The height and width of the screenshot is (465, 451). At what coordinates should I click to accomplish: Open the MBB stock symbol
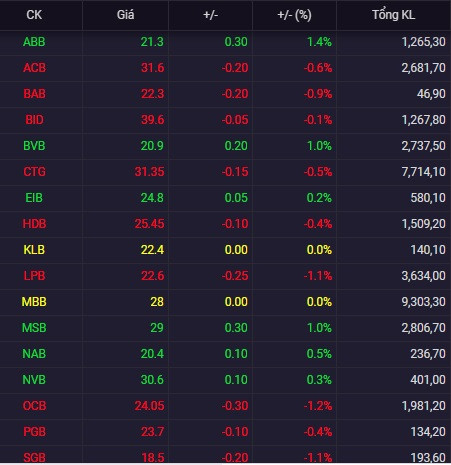point(34,302)
